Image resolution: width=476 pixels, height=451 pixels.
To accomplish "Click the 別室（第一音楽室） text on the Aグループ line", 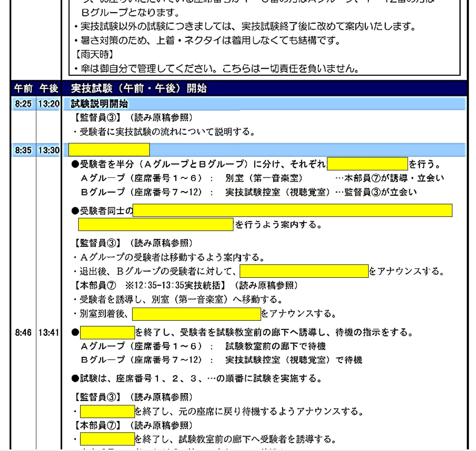I will (264, 178).
